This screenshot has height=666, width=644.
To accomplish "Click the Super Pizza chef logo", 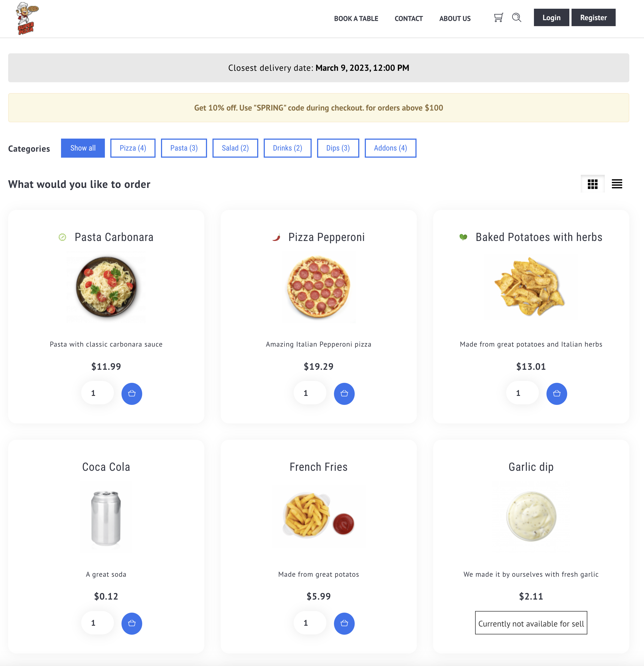I will pos(27,18).
